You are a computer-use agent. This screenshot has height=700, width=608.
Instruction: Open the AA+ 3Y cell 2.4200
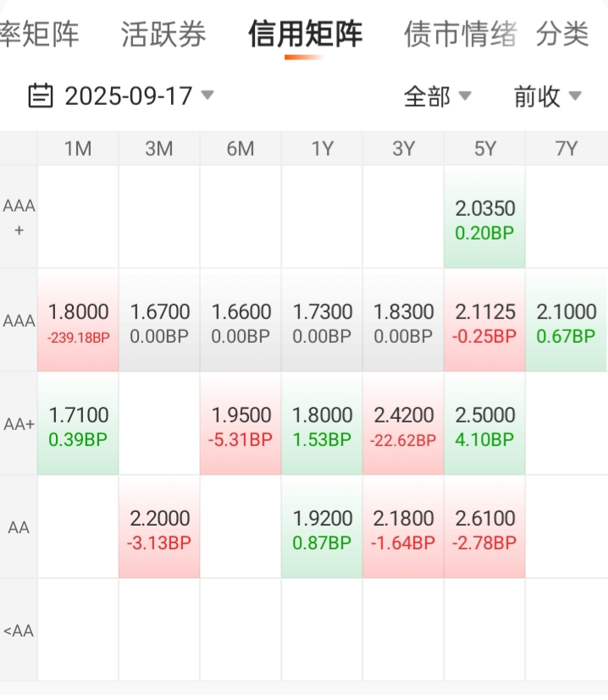[x=403, y=424]
